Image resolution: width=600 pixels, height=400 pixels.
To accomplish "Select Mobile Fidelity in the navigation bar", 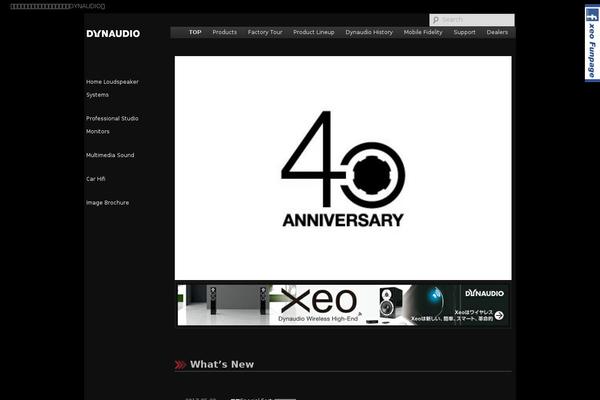I will (x=423, y=32).
